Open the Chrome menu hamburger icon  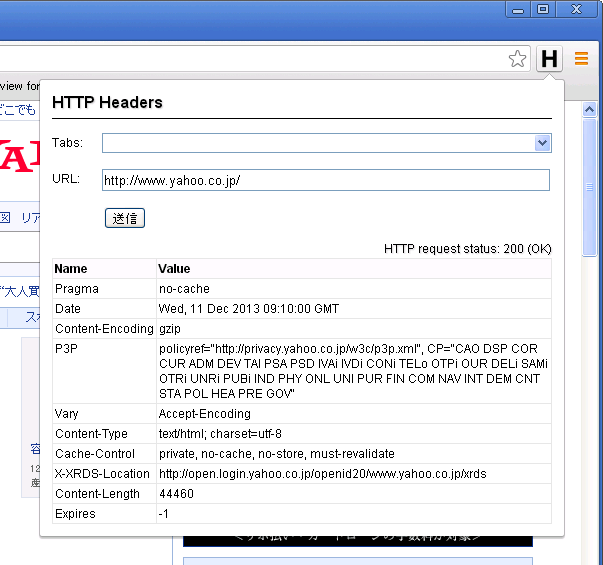tap(581, 59)
